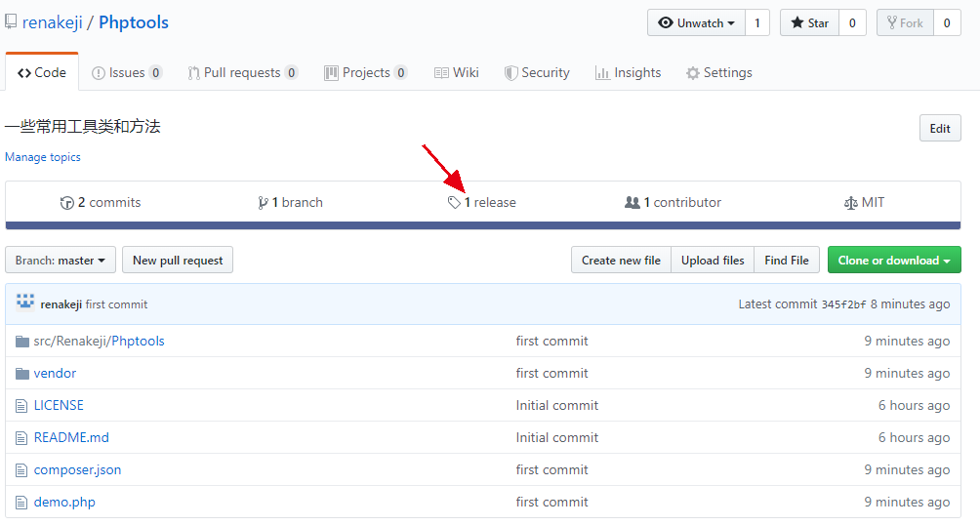Click file icon beside demo.php
The width and height of the screenshot is (980, 526).
[x=21, y=503]
